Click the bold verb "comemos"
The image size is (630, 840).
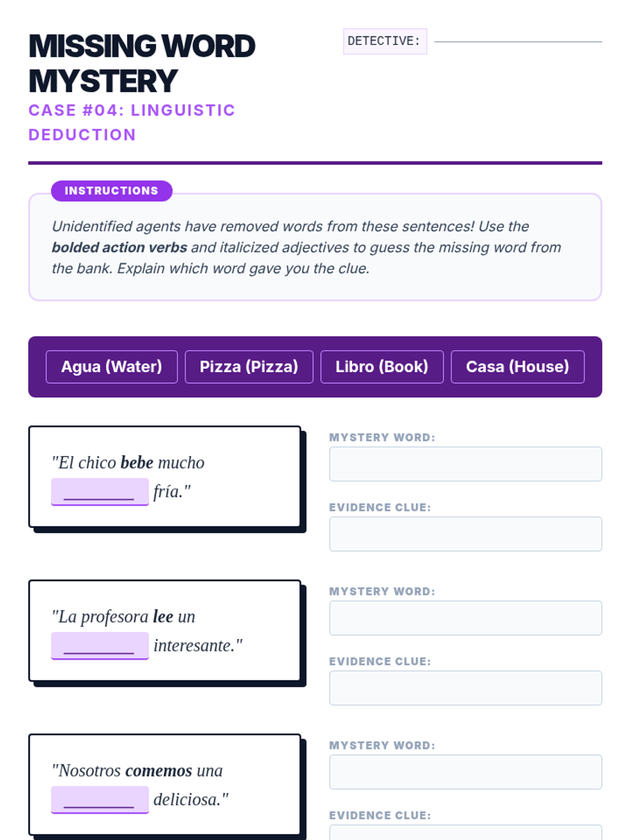159,771
